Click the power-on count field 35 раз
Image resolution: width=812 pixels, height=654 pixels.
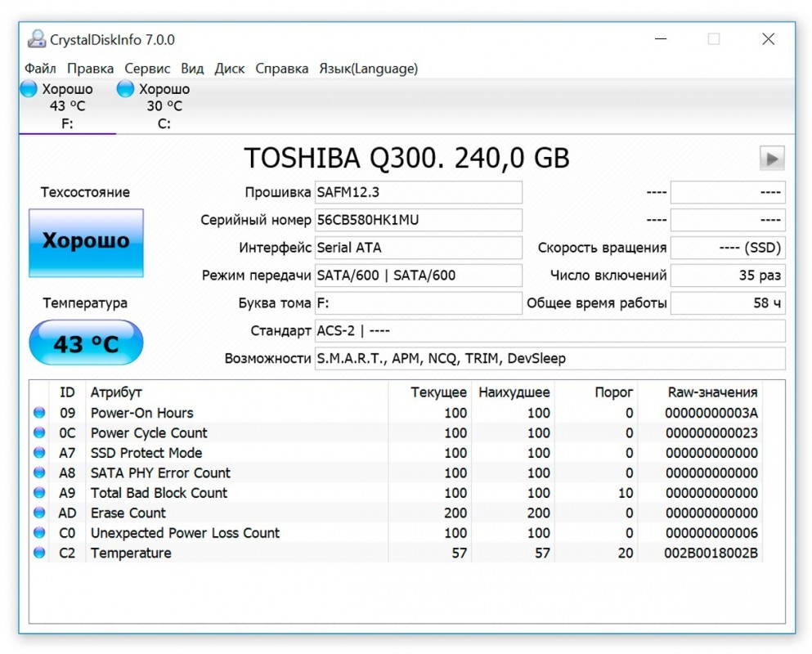[x=728, y=275]
